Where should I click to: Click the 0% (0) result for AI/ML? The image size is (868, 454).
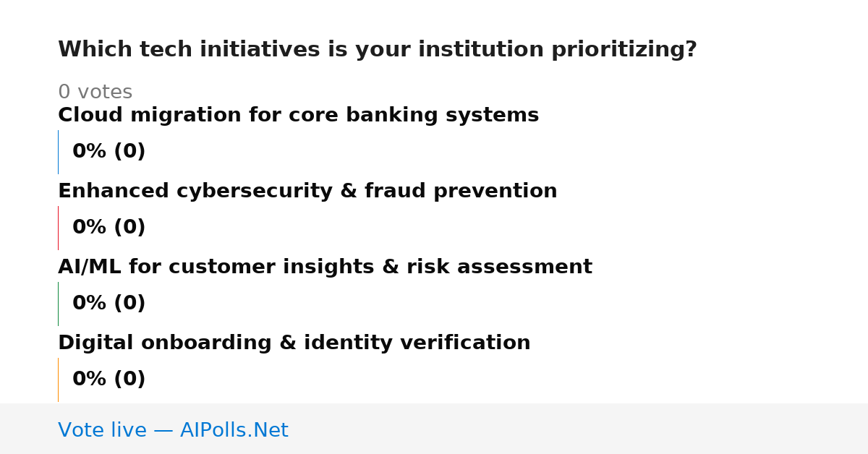click(109, 304)
